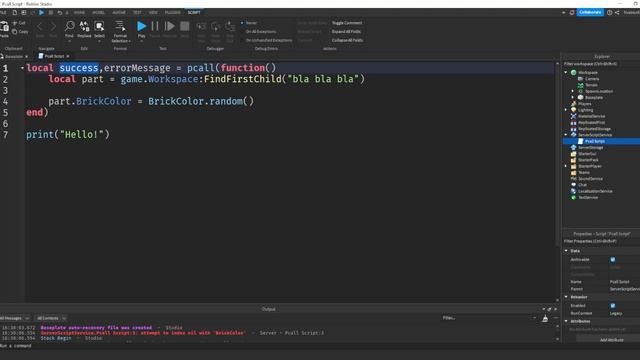The image size is (640, 360).
Task: Start playtest with the blue Play icon
Action: [x=141, y=27]
